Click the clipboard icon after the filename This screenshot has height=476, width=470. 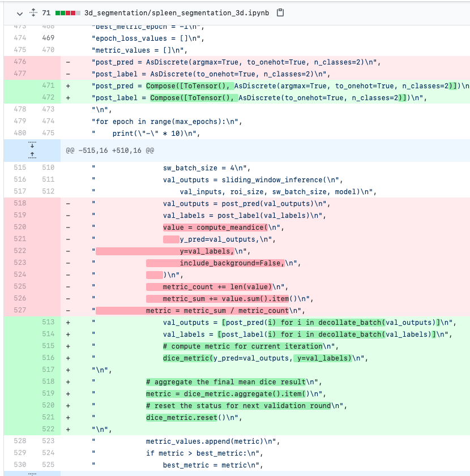[280, 13]
